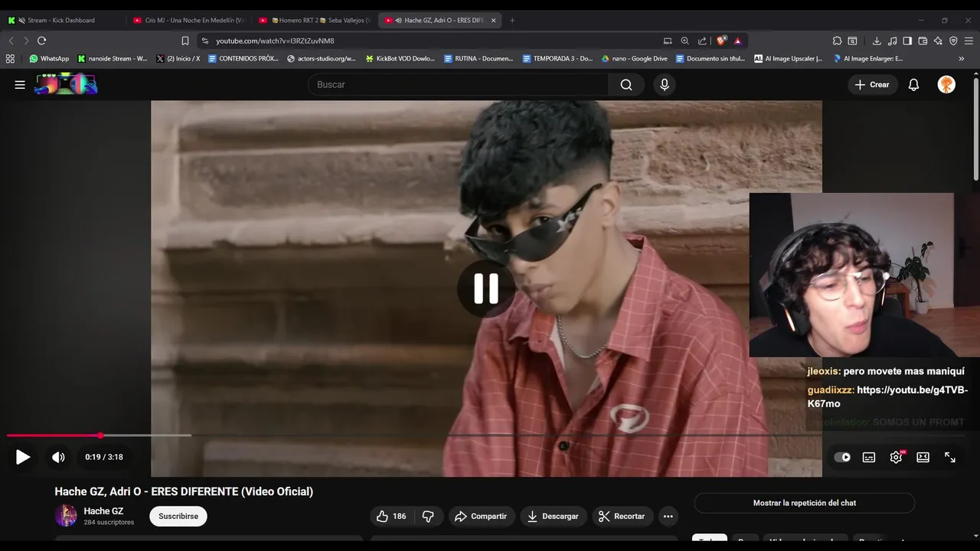The height and width of the screenshot is (551, 980).
Task: Open the AI Image Upscaler bookmark
Action: pos(788,58)
